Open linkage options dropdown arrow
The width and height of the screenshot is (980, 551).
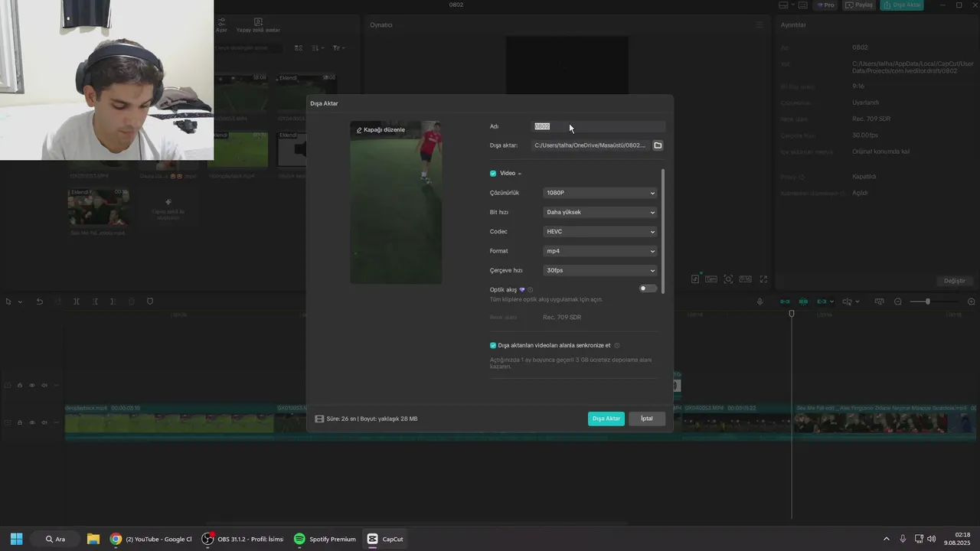(x=831, y=302)
